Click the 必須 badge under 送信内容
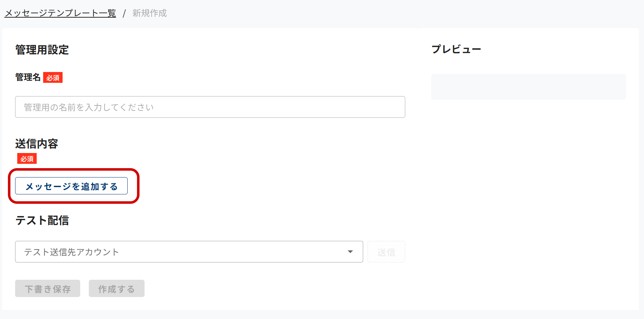This screenshot has height=319, width=644. click(27, 159)
